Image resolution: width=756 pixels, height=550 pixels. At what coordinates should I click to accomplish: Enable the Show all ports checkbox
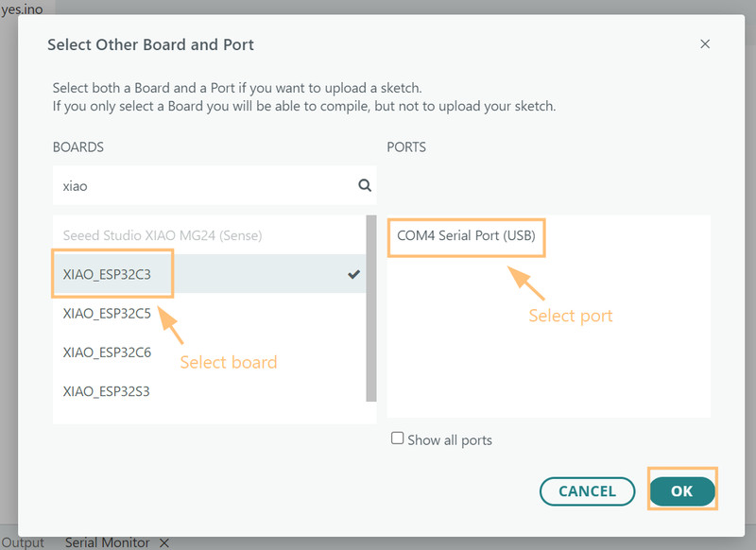[398, 438]
